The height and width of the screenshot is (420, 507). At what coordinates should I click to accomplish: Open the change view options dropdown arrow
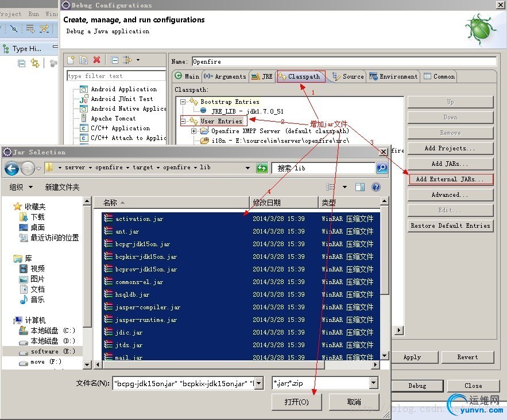pos(345,187)
